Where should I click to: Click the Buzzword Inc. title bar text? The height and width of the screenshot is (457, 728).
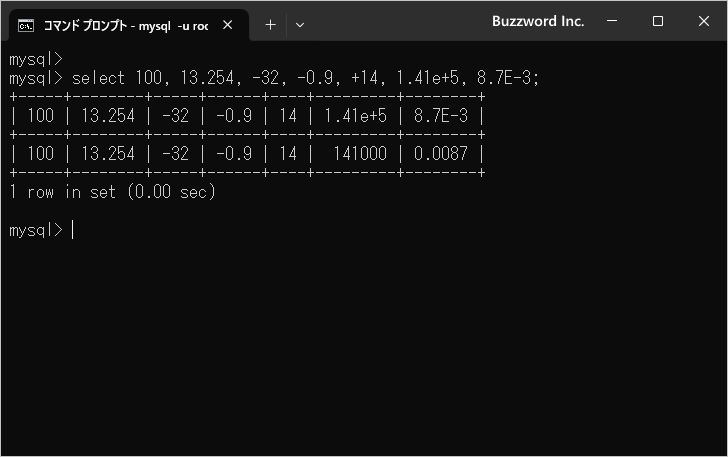tap(538, 21)
